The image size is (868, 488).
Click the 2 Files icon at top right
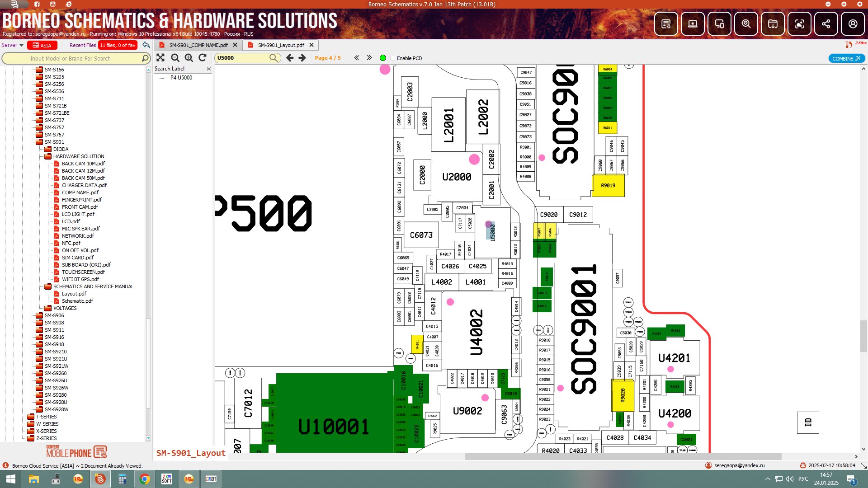pos(856,44)
